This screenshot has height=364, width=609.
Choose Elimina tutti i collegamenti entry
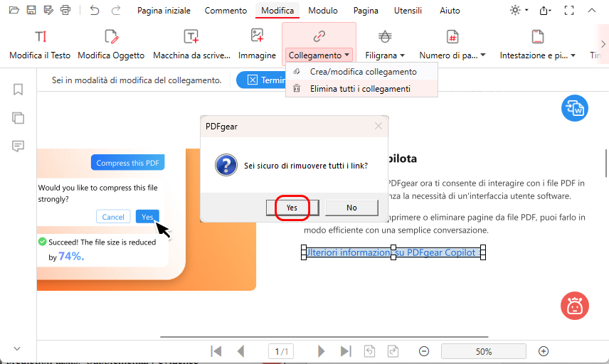pos(361,89)
